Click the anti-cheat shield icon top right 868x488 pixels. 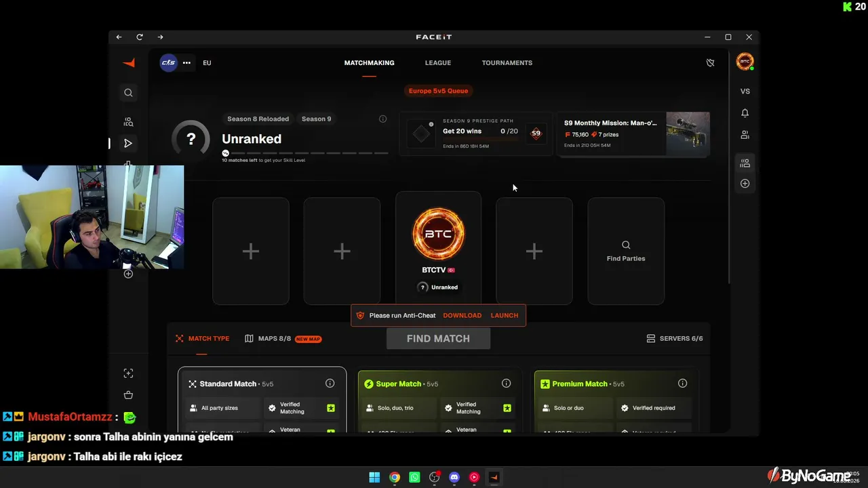pyautogui.click(x=710, y=63)
